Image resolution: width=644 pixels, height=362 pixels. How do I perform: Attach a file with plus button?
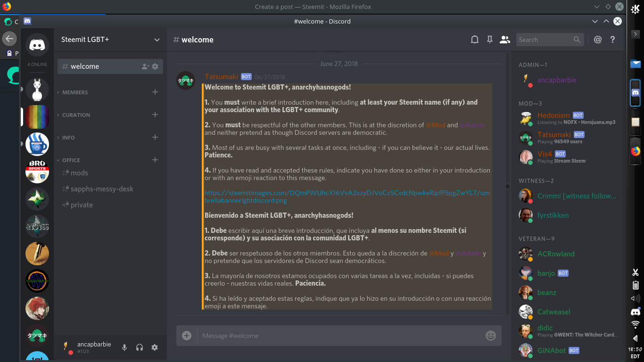[x=187, y=336]
